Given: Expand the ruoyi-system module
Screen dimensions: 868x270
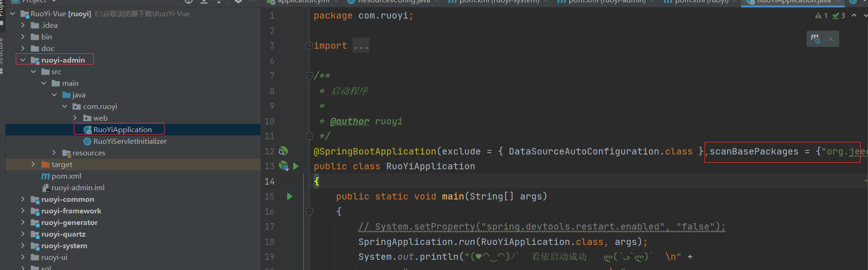Looking at the screenshot, I should coord(23,246).
